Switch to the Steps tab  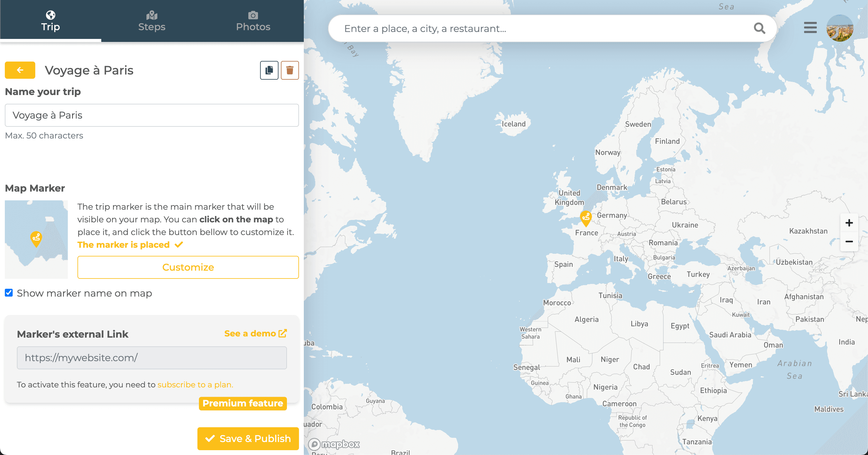(152, 21)
